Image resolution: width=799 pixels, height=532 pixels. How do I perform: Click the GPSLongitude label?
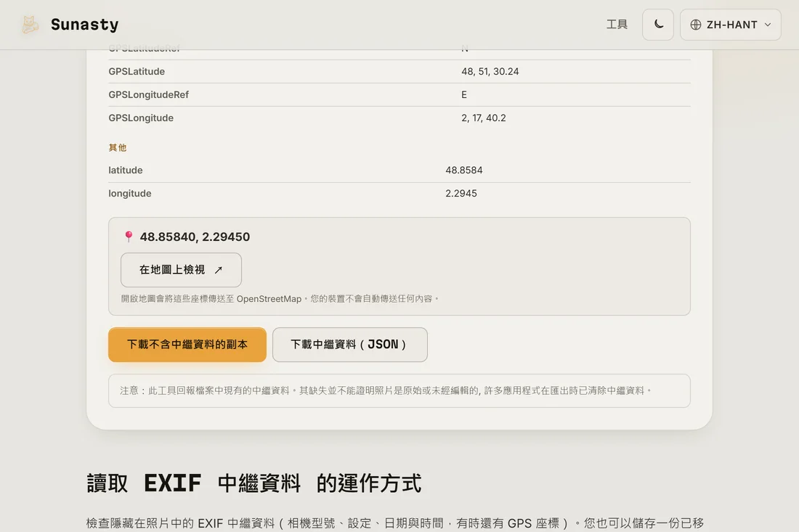pos(141,118)
